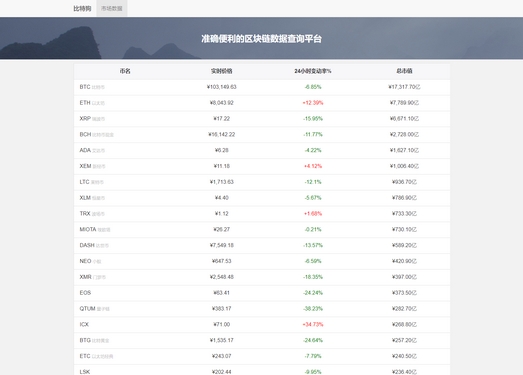The width and height of the screenshot is (523, 375).
Task: Click the NEO coin row
Action: (262, 261)
